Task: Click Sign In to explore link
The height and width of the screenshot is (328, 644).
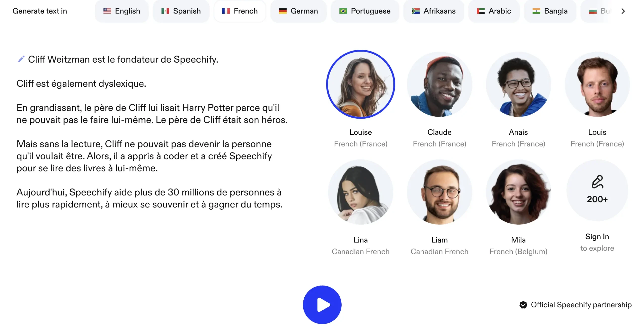Action: coord(597,242)
